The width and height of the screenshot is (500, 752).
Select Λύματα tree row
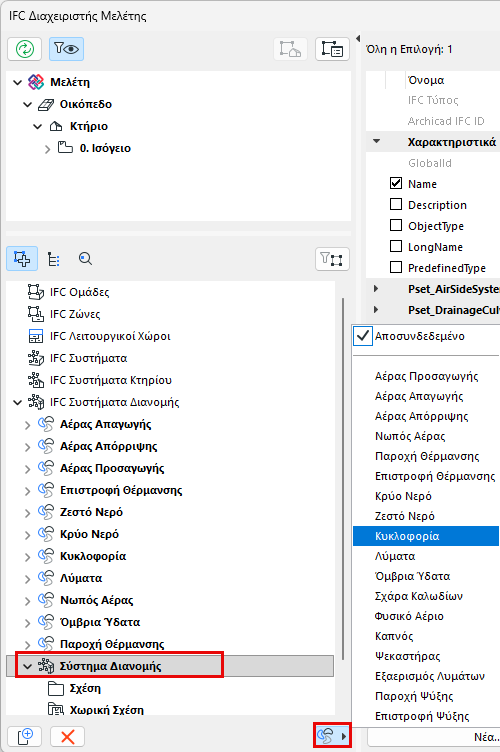[x=170, y=578]
